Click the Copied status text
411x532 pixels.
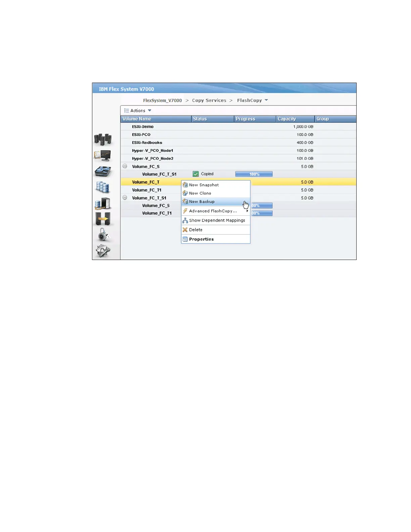207,174
